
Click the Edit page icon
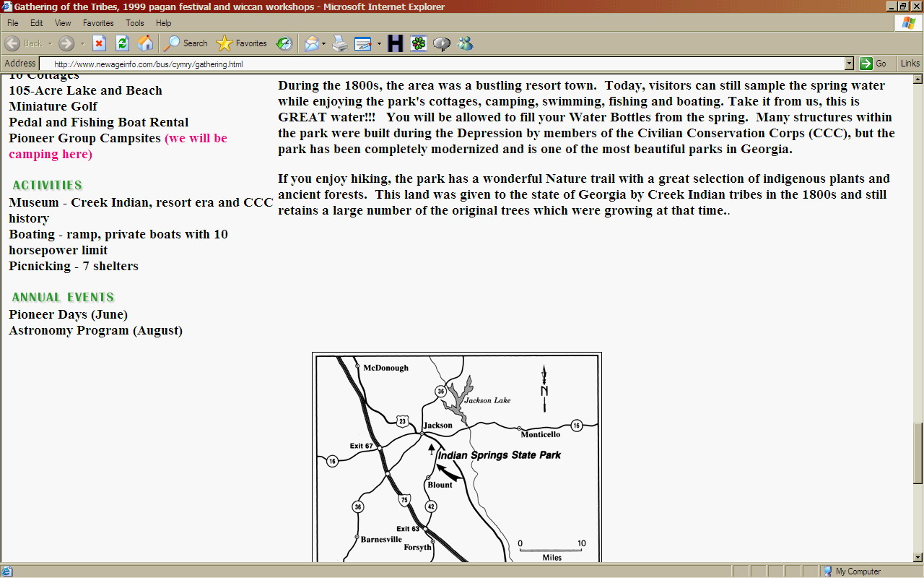[363, 43]
